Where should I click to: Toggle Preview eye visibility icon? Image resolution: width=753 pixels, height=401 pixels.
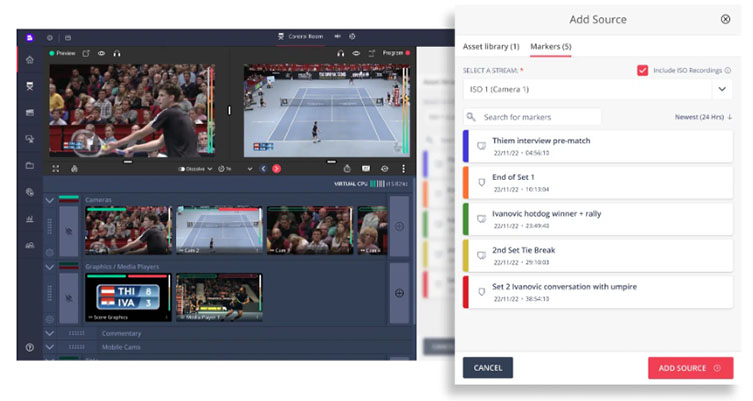click(101, 53)
